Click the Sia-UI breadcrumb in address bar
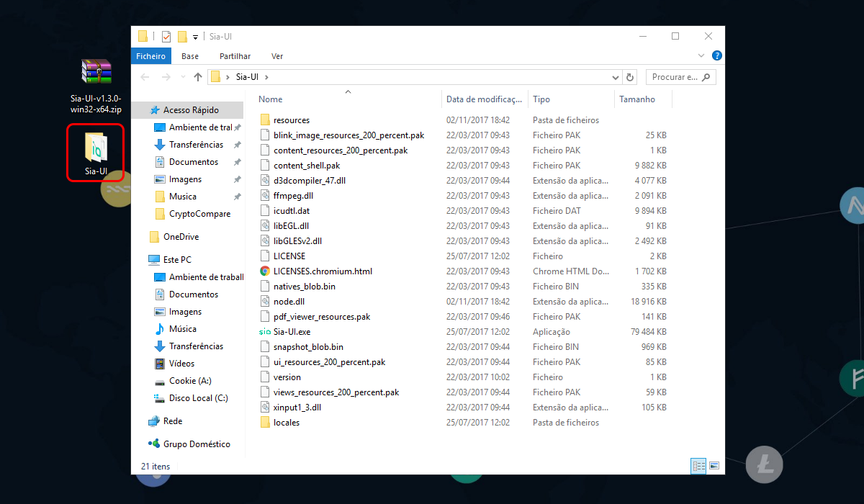864x504 pixels. click(x=247, y=77)
